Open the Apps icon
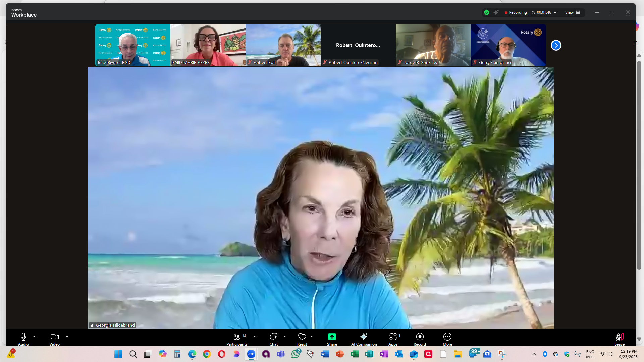This screenshot has height=362, width=644. pos(393,337)
